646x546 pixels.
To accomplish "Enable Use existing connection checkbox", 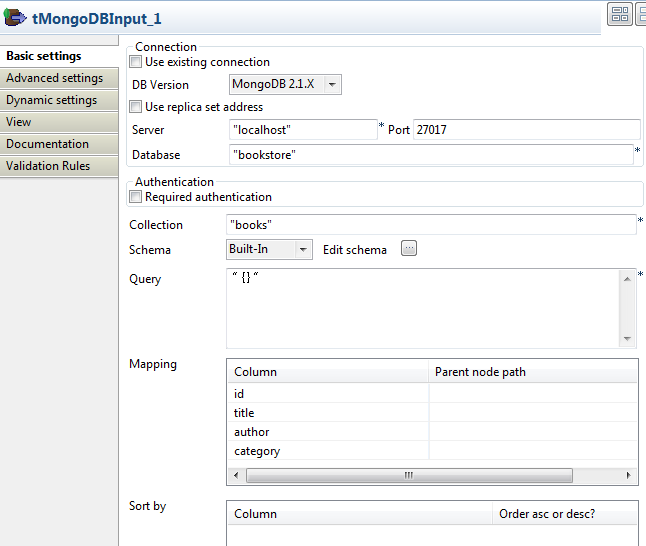I will pyautogui.click(x=137, y=62).
